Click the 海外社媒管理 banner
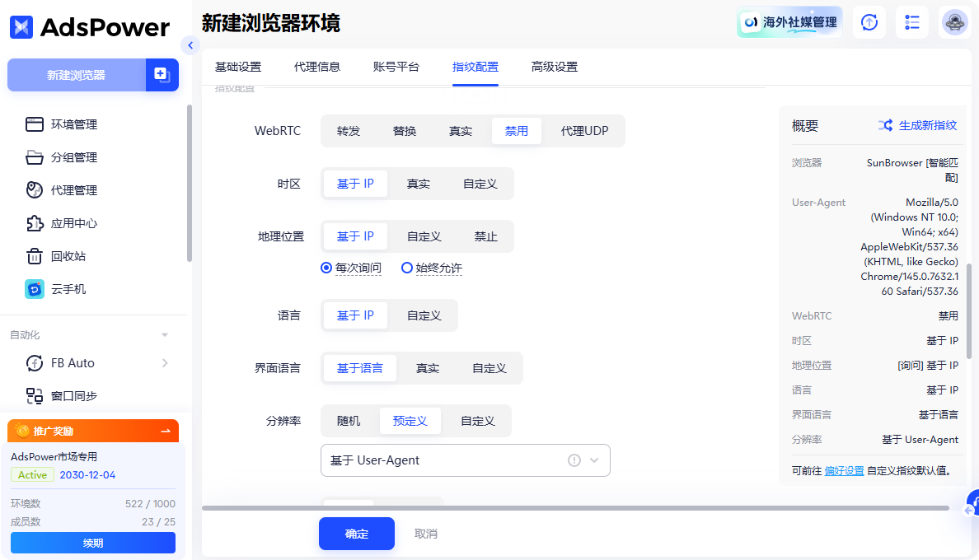Viewport: 979px width, 560px height. 789,22
